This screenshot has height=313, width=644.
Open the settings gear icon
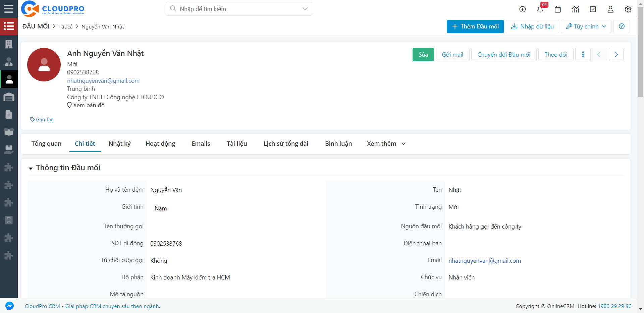click(628, 9)
